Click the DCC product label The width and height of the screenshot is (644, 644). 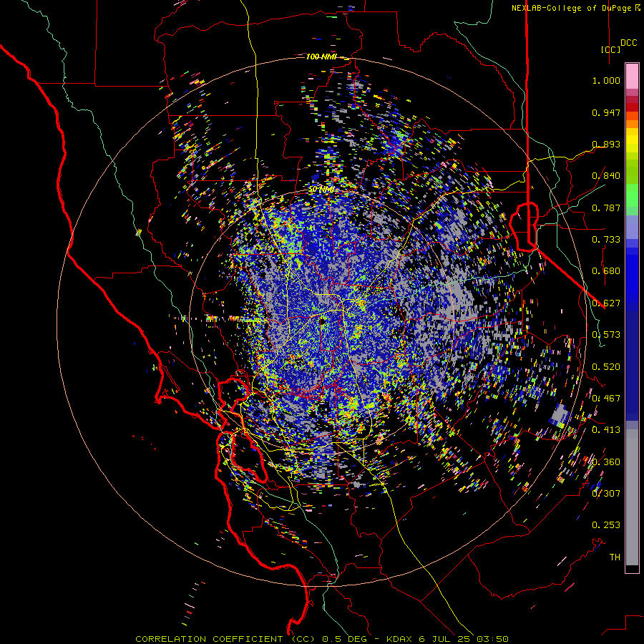[x=628, y=43]
